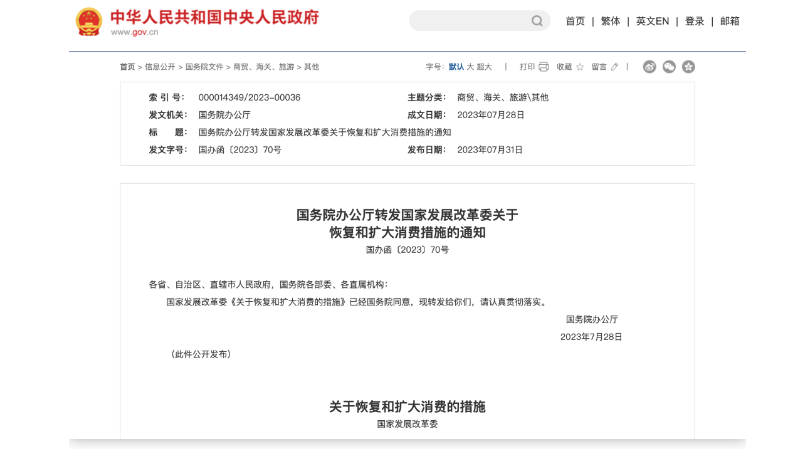Share the page to Weibo
The image size is (812, 449).
click(x=649, y=67)
